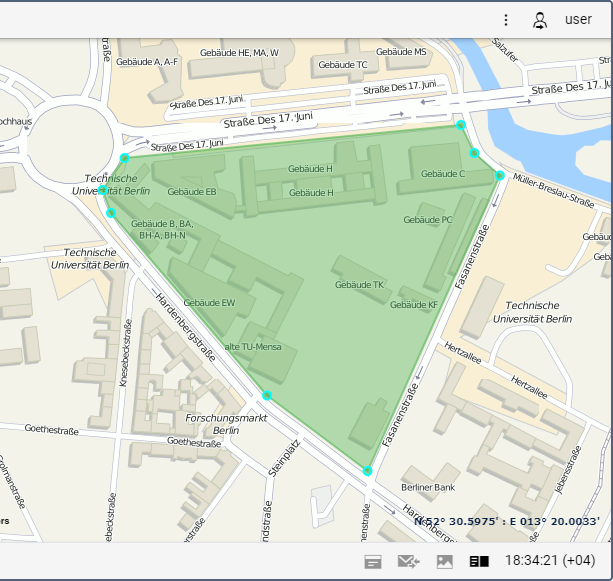Viewport: 613px width, 581px height.
Task: Open the 'user' account name menu
Action: [x=578, y=19]
